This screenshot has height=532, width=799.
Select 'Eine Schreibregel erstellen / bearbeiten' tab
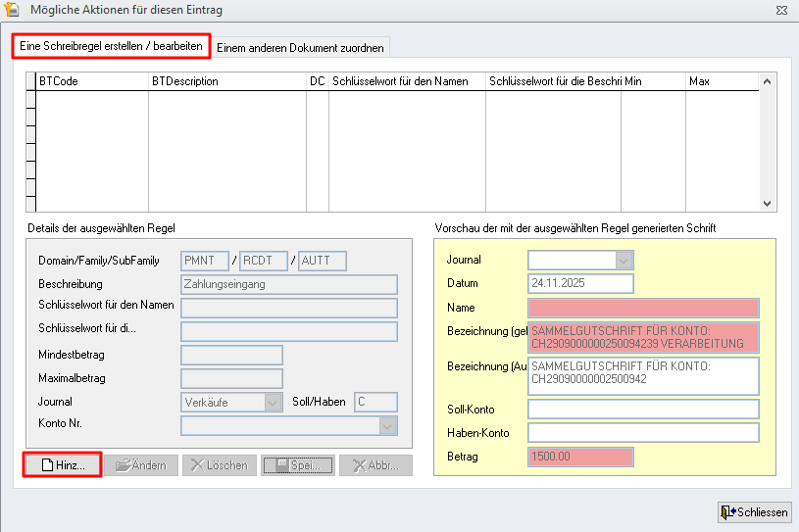click(111, 46)
